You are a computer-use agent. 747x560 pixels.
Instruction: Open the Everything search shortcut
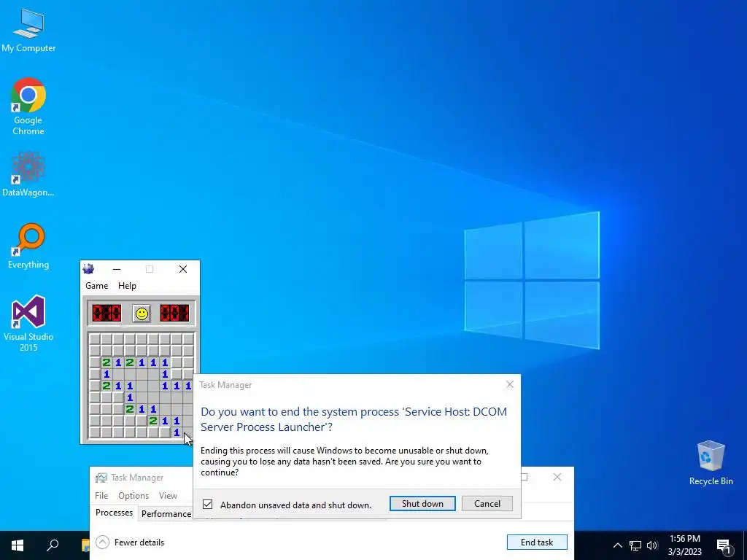click(x=28, y=246)
